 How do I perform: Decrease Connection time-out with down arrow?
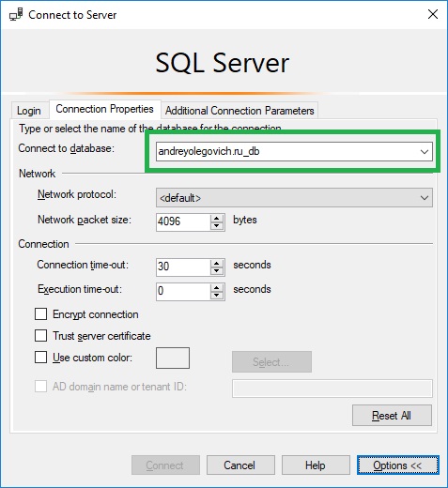click(x=217, y=271)
